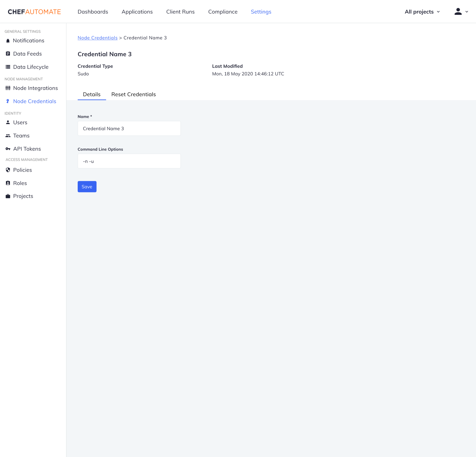Screen dimensions: 476x457
Task: Open the API Tokens label
Action: coord(27,149)
